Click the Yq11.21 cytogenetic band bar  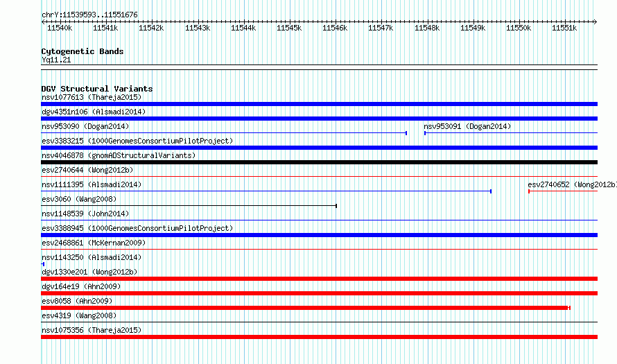tap(319, 67)
